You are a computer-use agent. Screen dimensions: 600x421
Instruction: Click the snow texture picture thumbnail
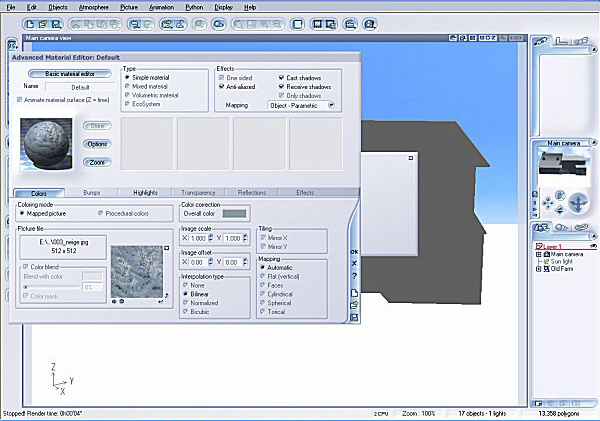(x=135, y=270)
